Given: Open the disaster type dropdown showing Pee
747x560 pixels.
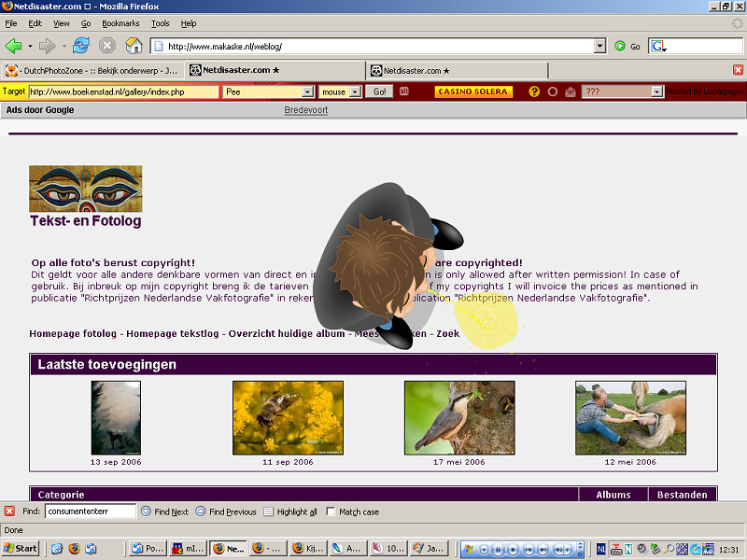Looking at the screenshot, I should point(307,91).
